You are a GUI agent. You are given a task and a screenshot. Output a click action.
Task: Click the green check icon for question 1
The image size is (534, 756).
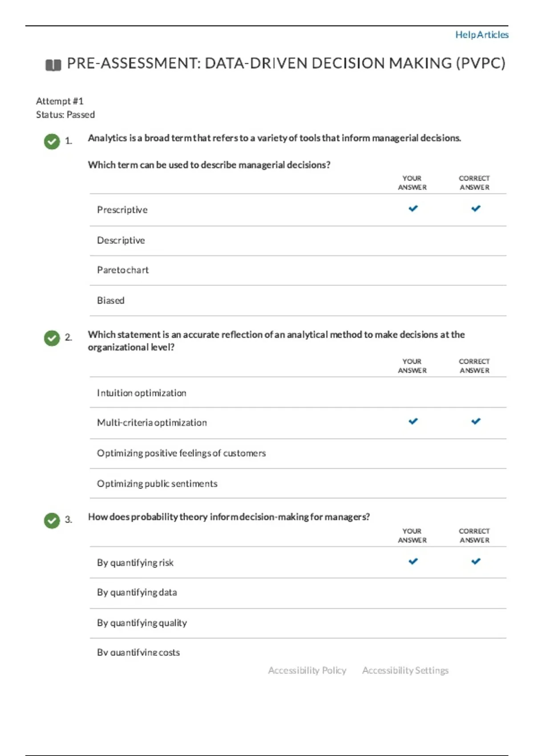(x=52, y=141)
